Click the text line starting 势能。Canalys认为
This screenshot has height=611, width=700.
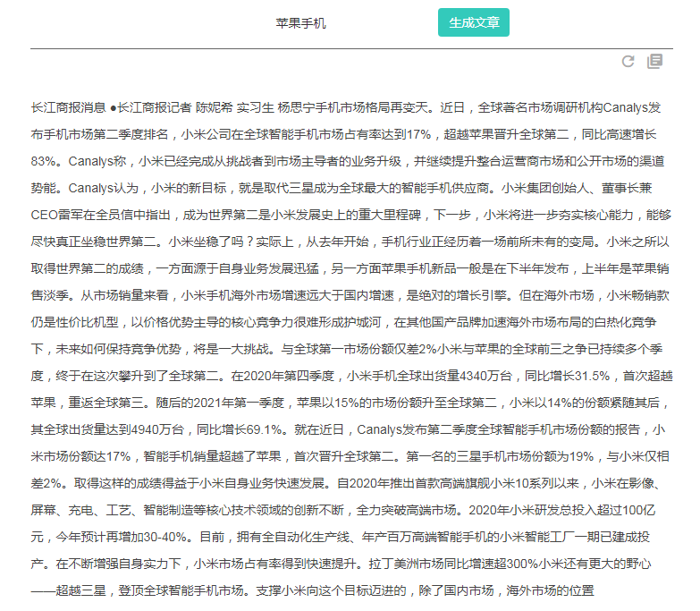pyautogui.click(x=342, y=188)
